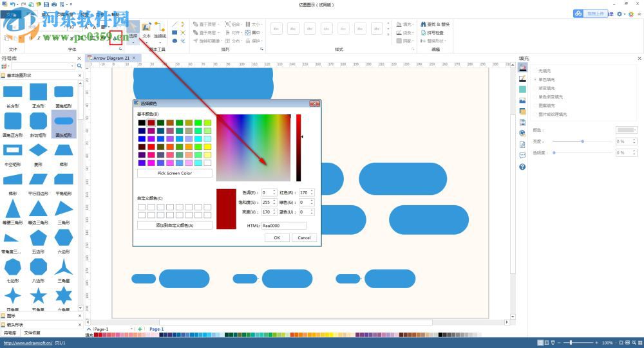Open the blue File menu tab

pyautogui.click(x=11, y=14)
